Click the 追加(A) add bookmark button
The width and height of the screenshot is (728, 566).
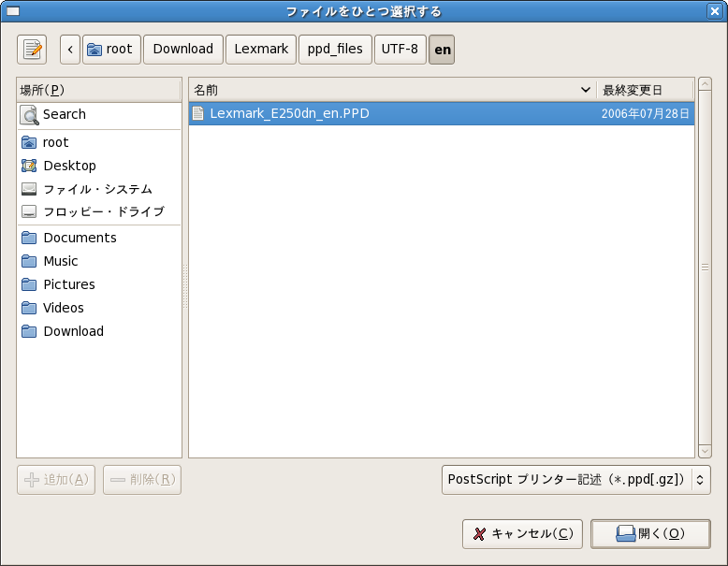56,480
